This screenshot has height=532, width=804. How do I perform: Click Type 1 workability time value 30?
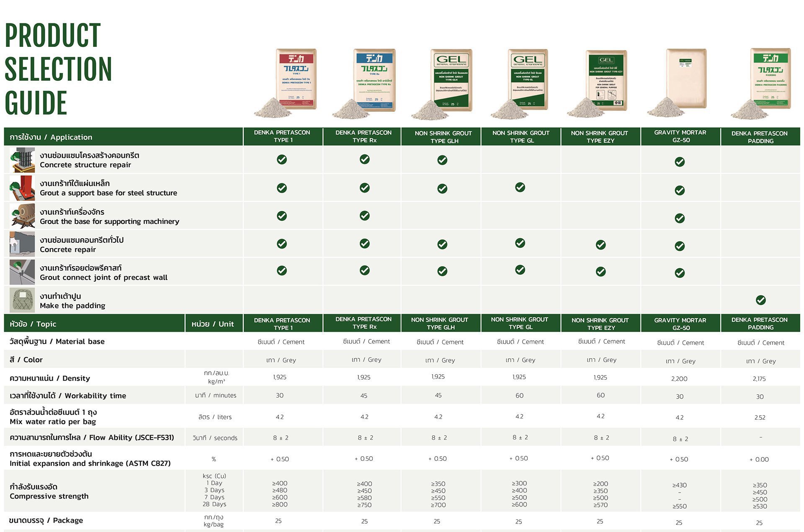click(x=280, y=396)
